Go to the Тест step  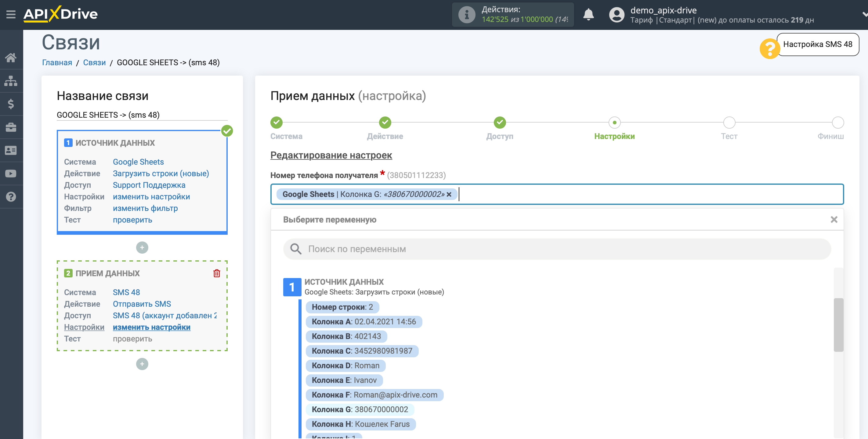coord(729,123)
